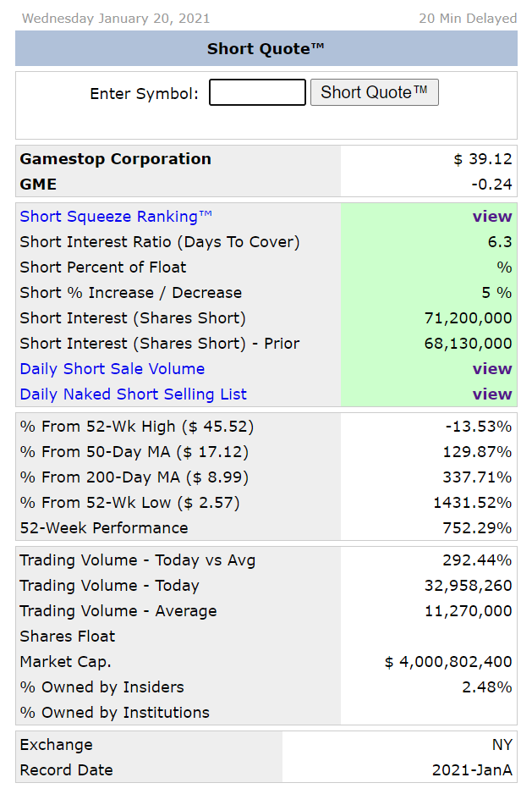Click view beside Short Squeeze Ranking
Screen dimensions: 532x805
click(492, 217)
